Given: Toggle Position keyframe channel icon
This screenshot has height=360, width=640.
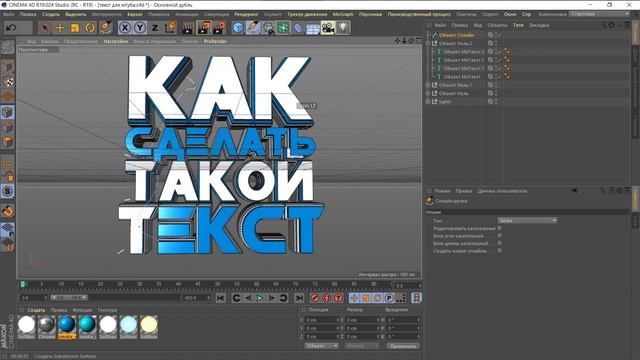Looking at the screenshot, I should (354, 298).
